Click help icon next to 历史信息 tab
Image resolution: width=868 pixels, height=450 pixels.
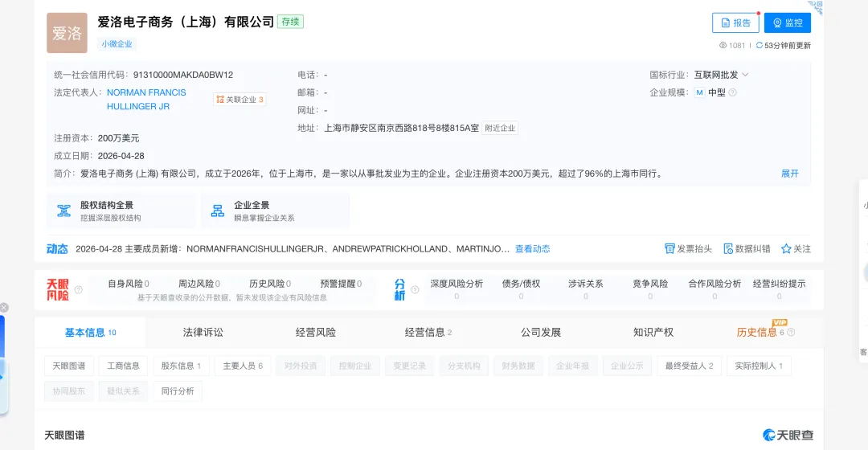[x=791, y=333]
